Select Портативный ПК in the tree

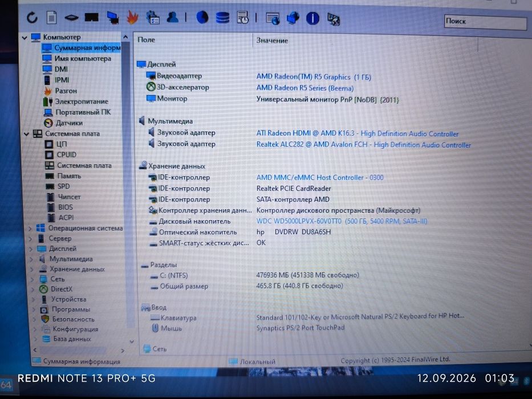(83, 112)
